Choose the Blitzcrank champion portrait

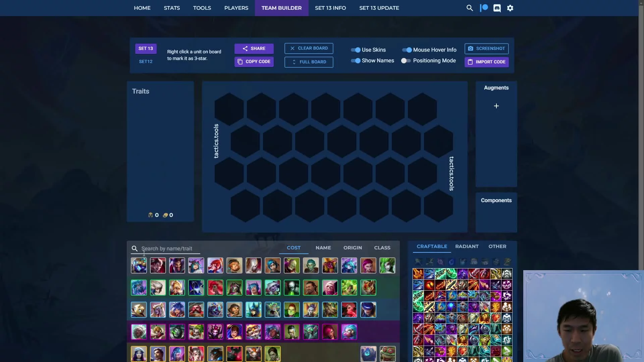(x=139, y=310)
